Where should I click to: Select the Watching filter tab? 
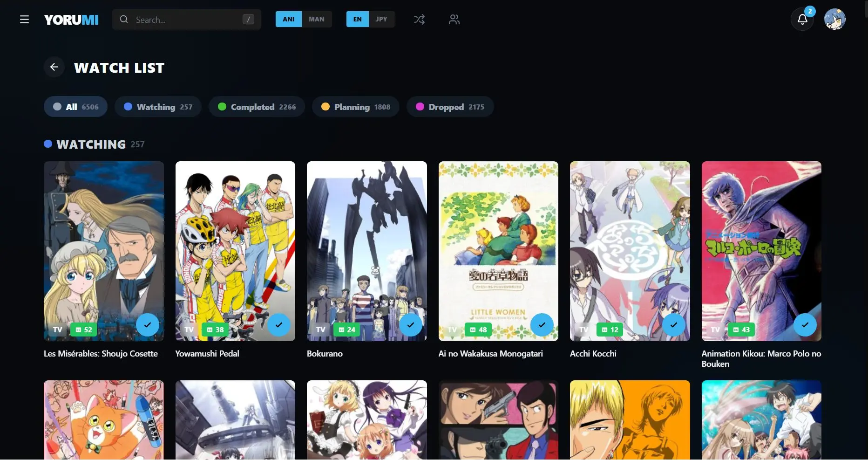point(158,107)
